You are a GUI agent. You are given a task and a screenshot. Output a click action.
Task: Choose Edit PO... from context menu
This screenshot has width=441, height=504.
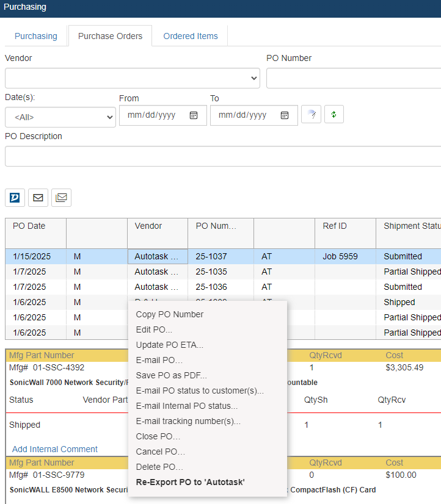(x=154, y=329)
